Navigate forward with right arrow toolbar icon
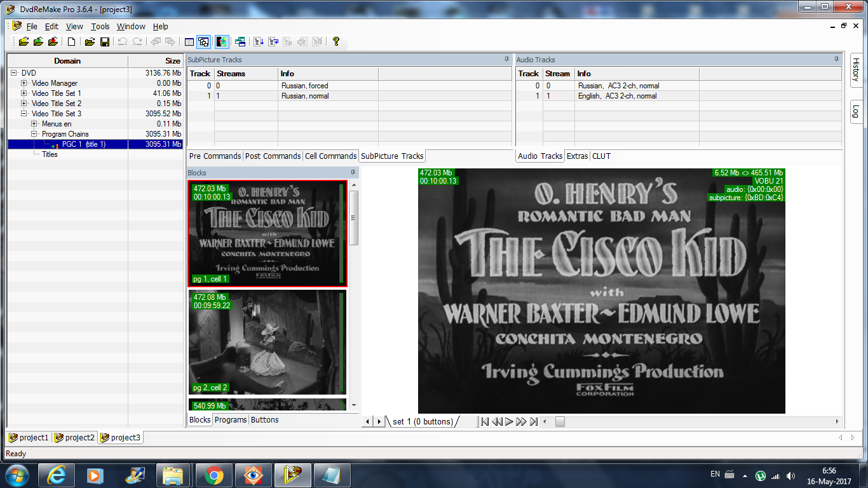This screenshot has width=868, height=488. click(170, 42)
